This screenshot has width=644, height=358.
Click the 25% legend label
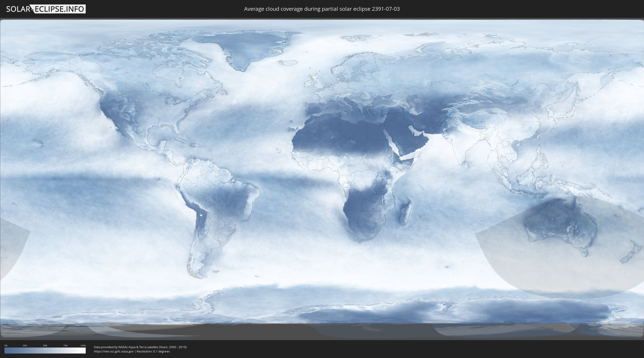[25, 345]
